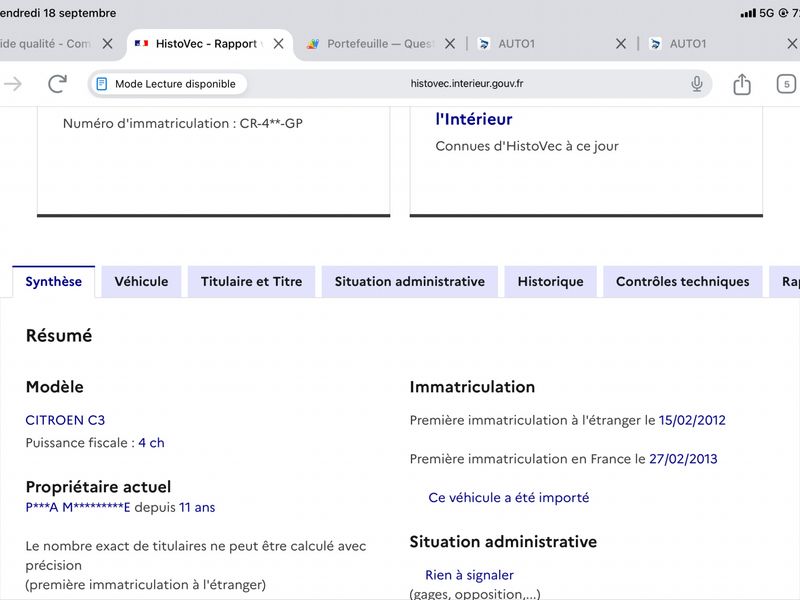Open the Véhicule tab

pyautogui.click(x=141, y=282)
